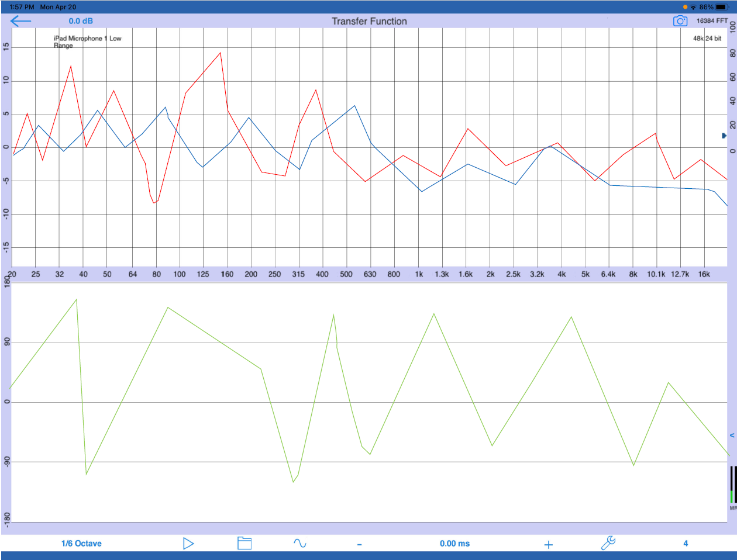Start measurement with the play button

[188, 544]
